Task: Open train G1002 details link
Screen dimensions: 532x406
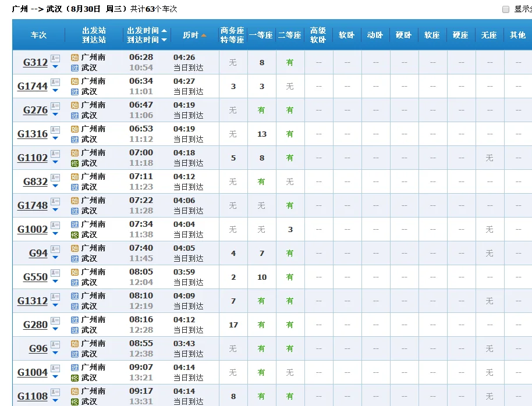Action: tap(33, 229)
